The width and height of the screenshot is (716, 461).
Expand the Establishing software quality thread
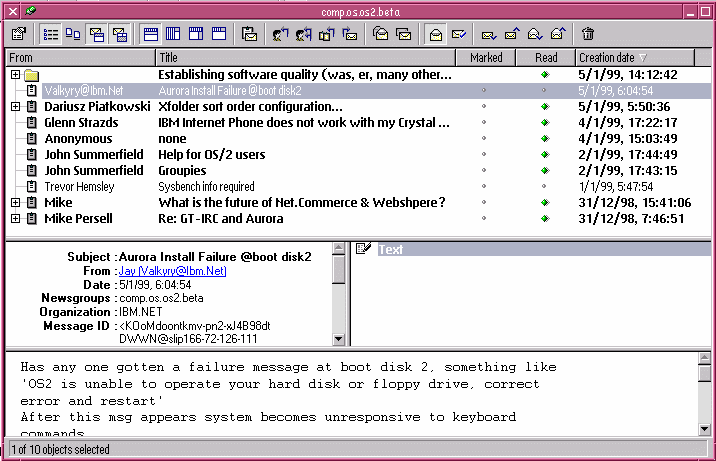pyautogui.click(x=16, y=74)
